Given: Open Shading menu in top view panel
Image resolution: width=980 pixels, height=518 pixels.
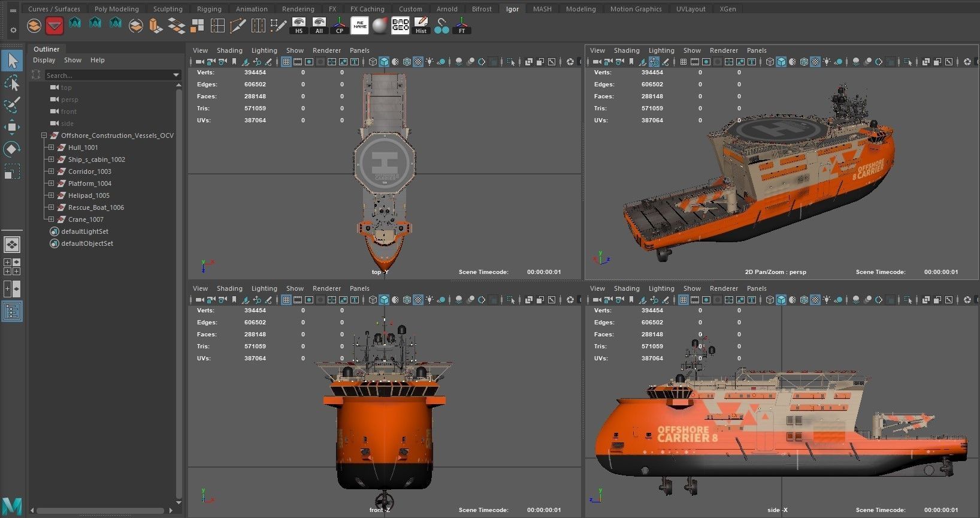Looking at the screenshot, I should pyautogui.click(x=229, y=50).
